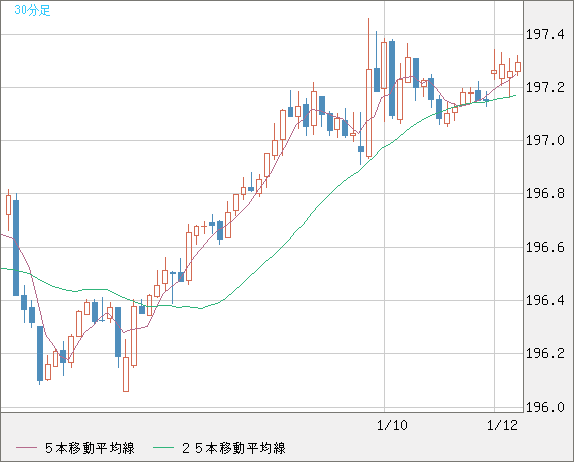Image resolution: width=574 pixels, height=462 pixels.
Task: Select the 196.2 price axis label
Action: point(545,353)
